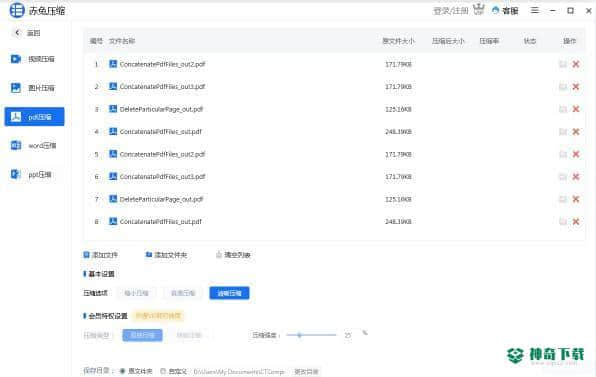Click the VIP crown icon in title bar
Image resolution: width=596 pixels, height=377 pixels.
(x=479, y=10)
